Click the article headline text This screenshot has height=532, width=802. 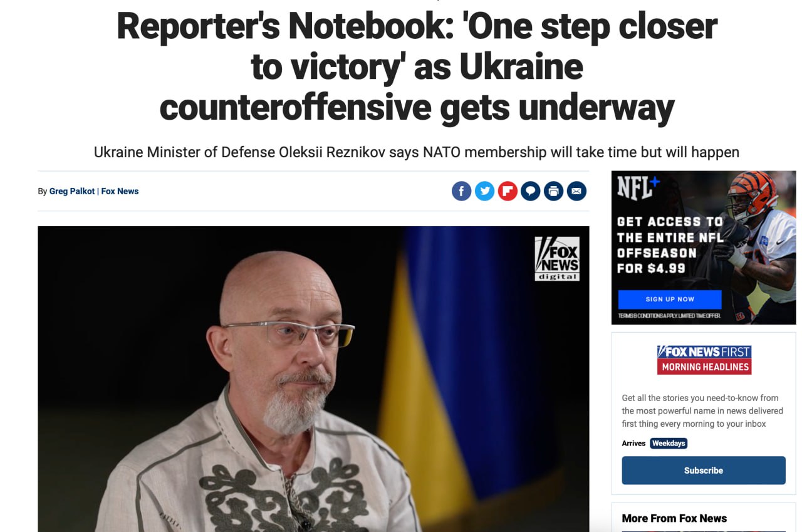pos(417,67)
